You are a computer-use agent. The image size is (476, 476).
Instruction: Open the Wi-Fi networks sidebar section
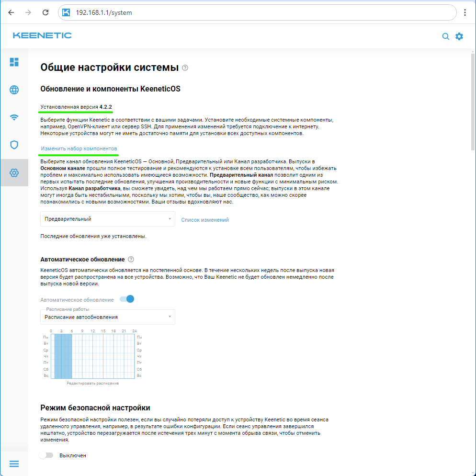coord(14,117)
